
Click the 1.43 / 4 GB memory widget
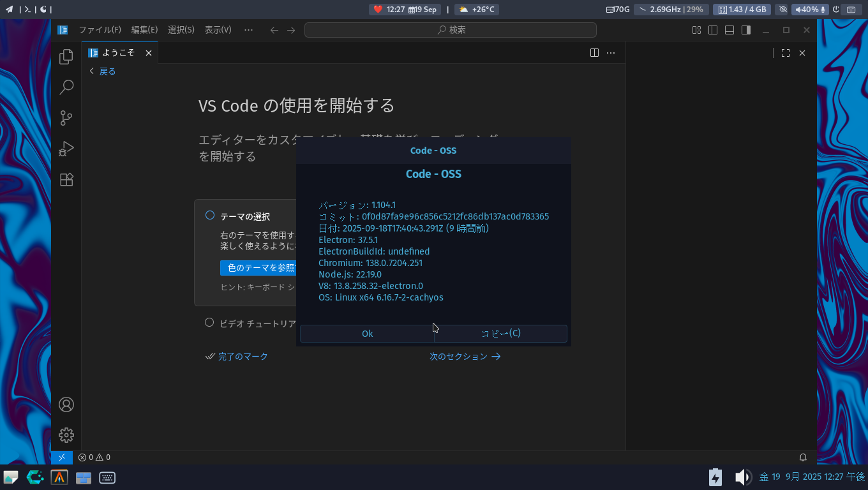tap(742, 10)
